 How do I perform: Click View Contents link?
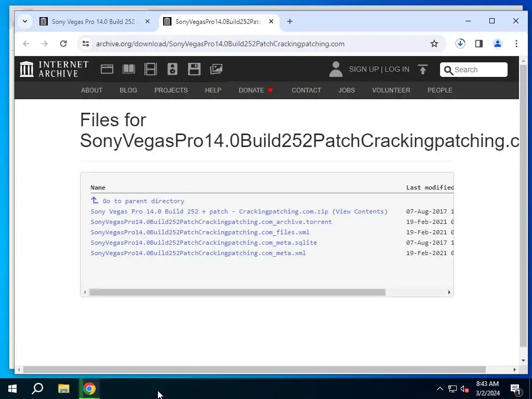(x=360, y=211)
